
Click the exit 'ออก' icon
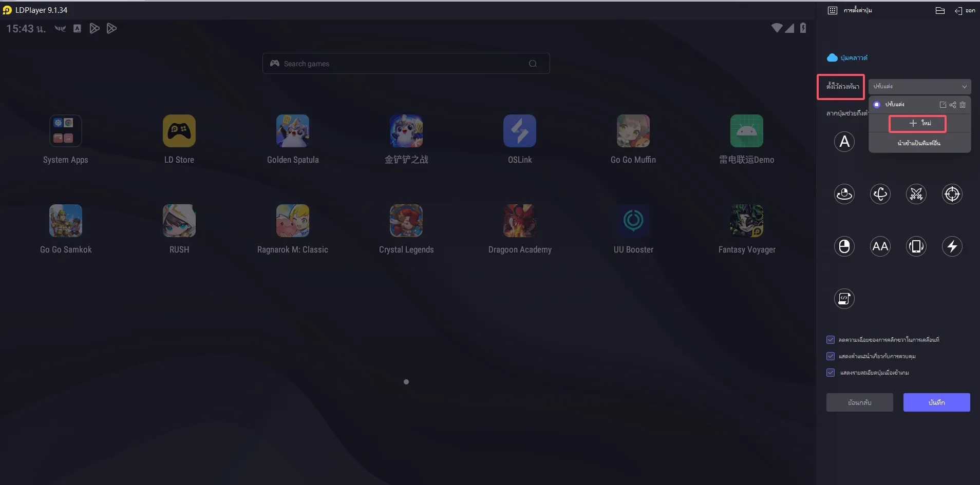click(x=965, y=10)
